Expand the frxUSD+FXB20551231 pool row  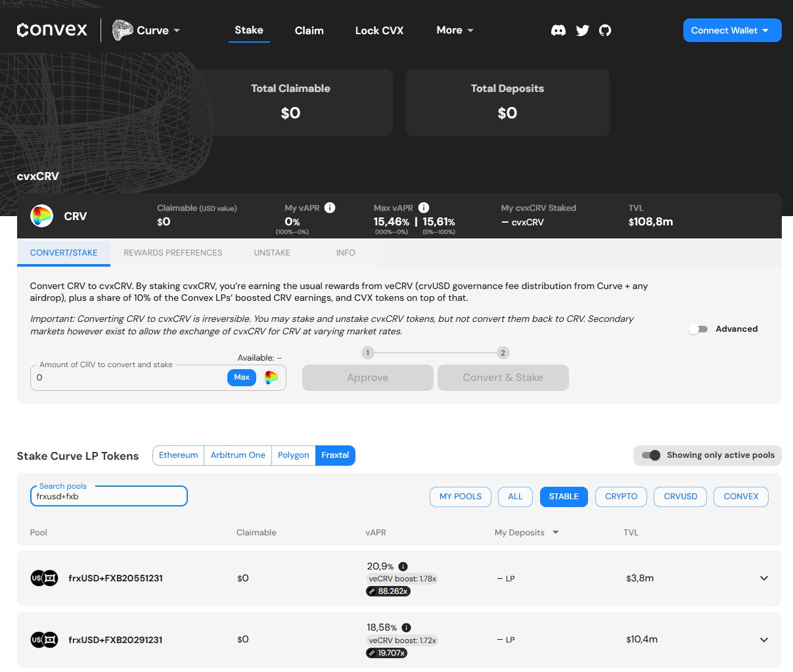(x=764, y=578)
